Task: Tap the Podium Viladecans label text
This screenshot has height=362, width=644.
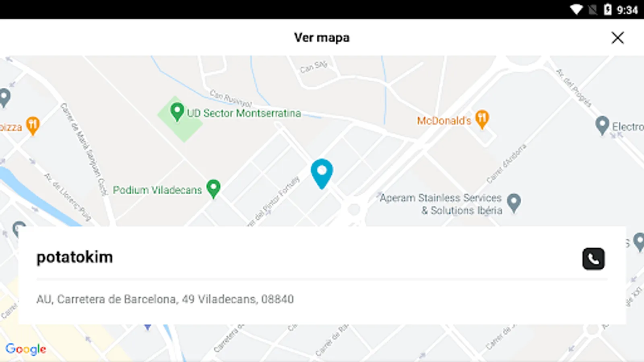Action: [x=157, y=190]
